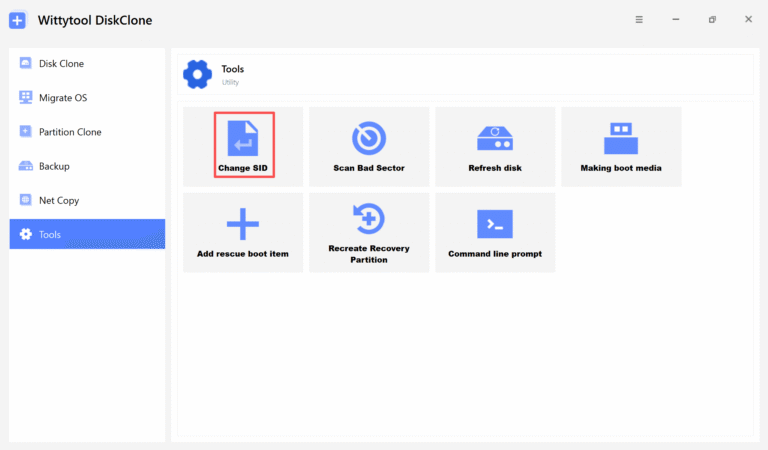Open the hamburger menu in the title bar
This screenshot has width=768, height=450.
640,20
